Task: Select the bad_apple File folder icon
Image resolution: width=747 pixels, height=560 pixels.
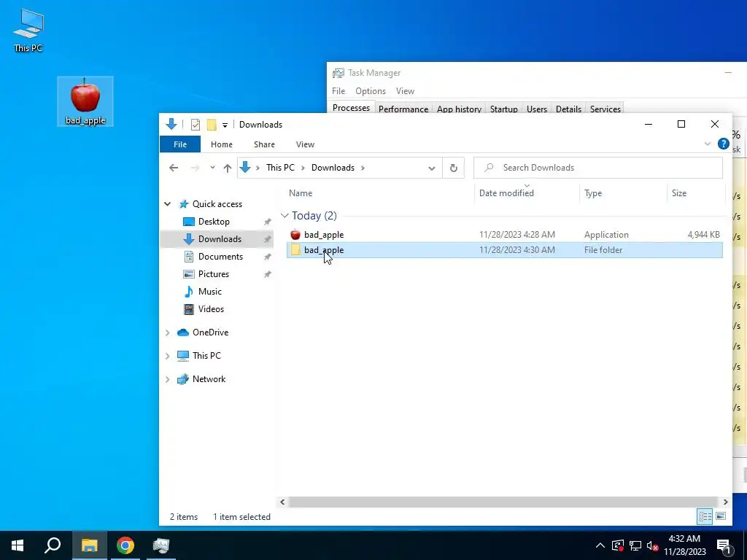Action: pos(295,250)
